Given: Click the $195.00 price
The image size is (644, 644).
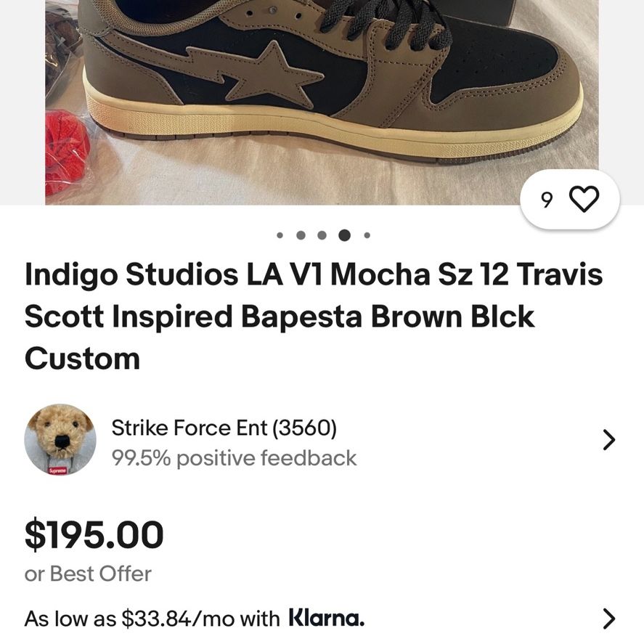Looking at the screenshot, I should 94,535.
